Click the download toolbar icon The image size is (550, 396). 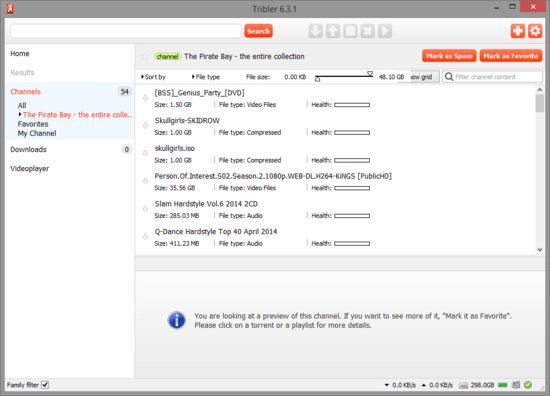pyautogui.click(x=315, y=31)
